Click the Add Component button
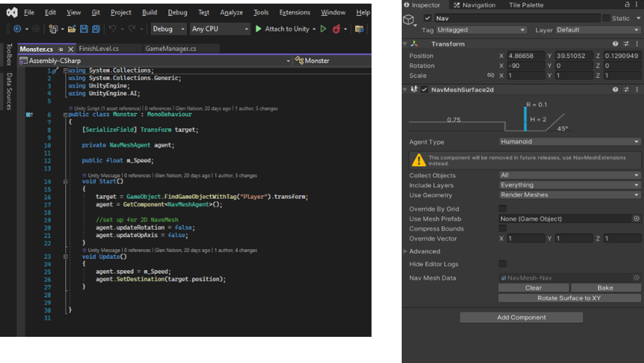The image size is (644, 363). (x=521, y=317)
